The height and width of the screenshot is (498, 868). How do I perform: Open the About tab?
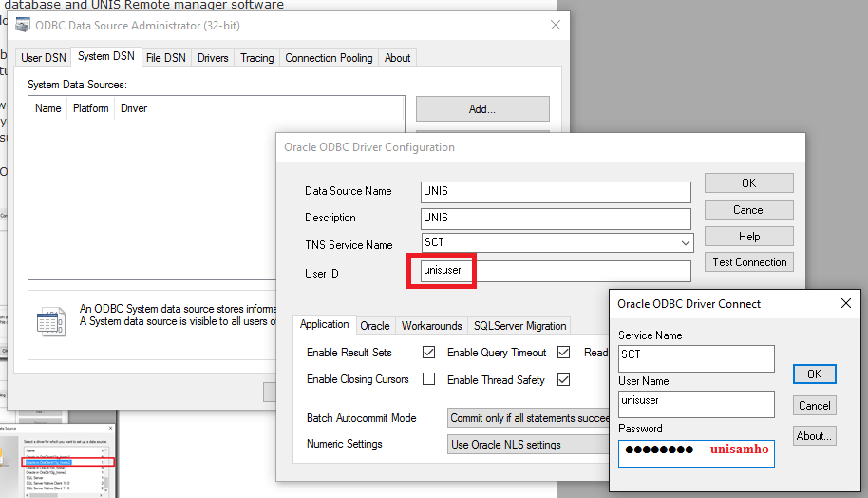point(398,58)
